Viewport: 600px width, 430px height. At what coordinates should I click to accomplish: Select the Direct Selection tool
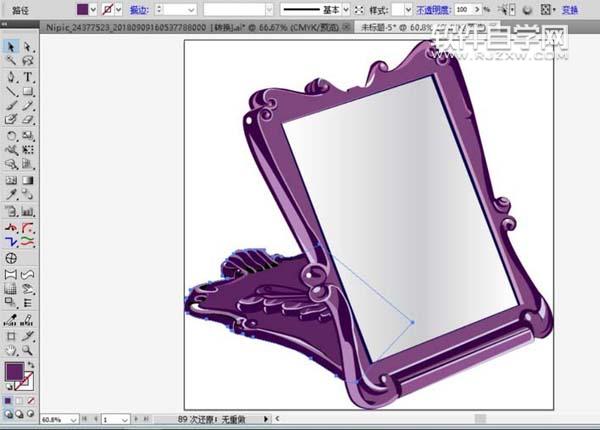pyautogui.click(x=28, y=46)
